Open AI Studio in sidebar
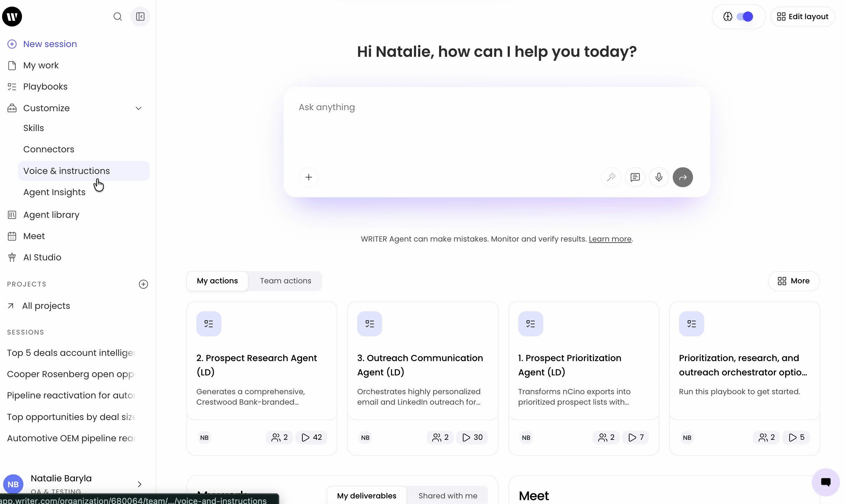This screenshot has height=504, width=844. point(42,258)
